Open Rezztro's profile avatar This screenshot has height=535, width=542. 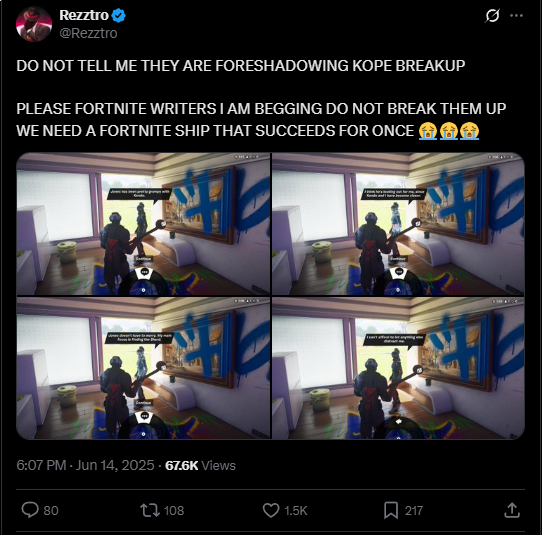(x=34, y=24)
